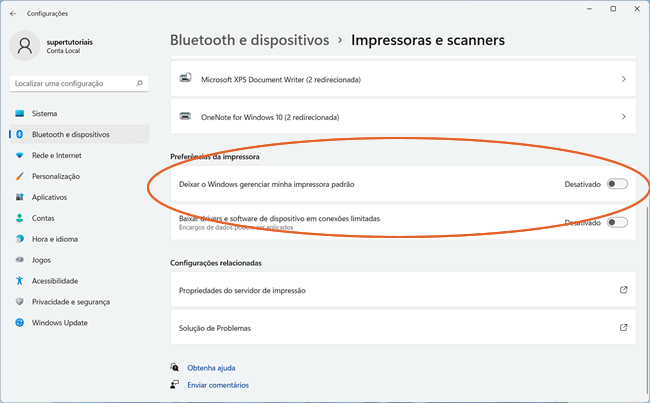
Task: Open Contas settings section
Action: 43,218
